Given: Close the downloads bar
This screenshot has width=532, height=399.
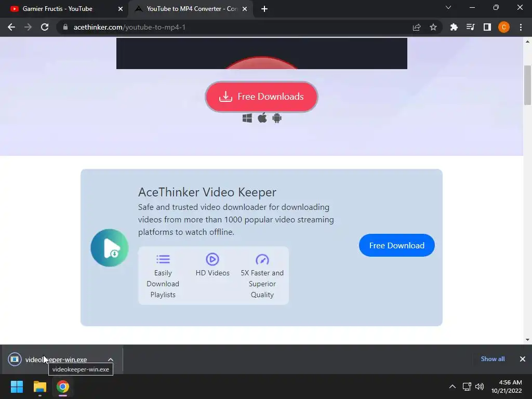Looking at the screenshot, I should click(523, 359).
